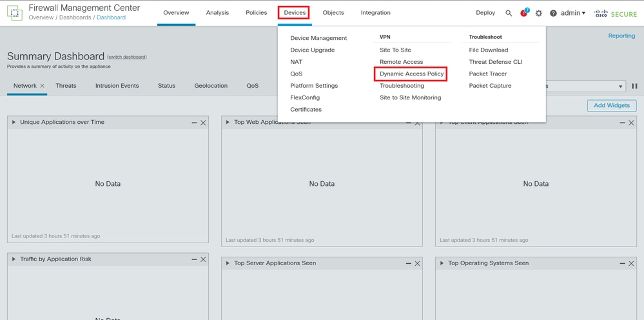Open the Integration menu
The image size is (644, 320).
point(375,13)
